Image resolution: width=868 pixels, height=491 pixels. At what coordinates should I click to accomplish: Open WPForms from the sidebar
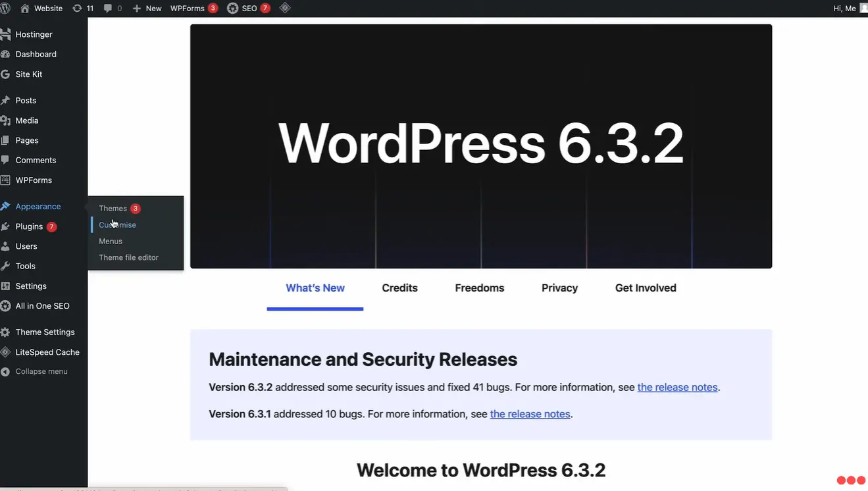click(33, 180)
